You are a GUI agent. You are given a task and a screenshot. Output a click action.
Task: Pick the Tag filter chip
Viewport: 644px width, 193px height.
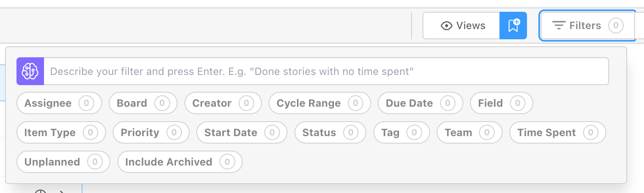point(401,133)
